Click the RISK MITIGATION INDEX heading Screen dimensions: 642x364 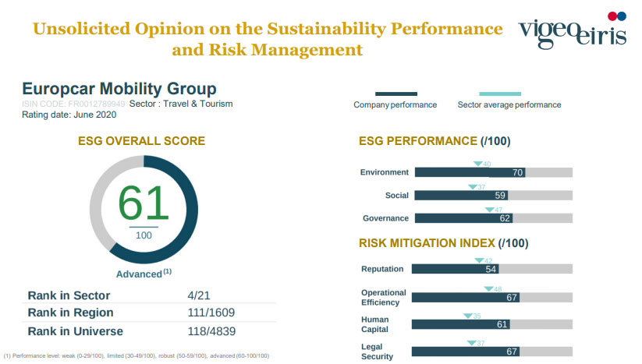click(444, 243)
